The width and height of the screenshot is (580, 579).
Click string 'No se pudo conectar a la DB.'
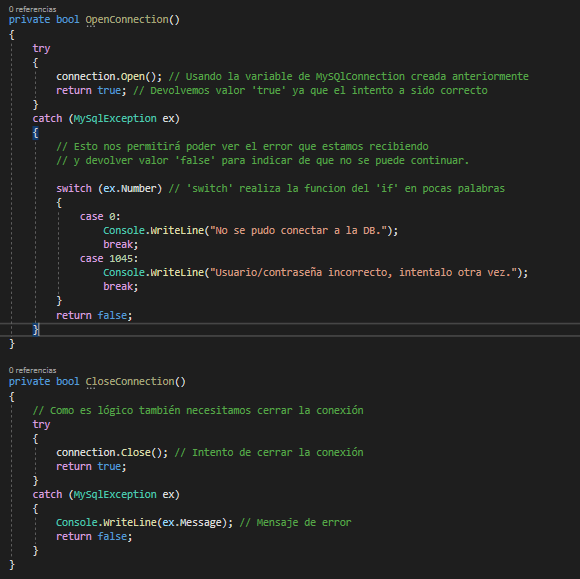[x=298, y=231]
